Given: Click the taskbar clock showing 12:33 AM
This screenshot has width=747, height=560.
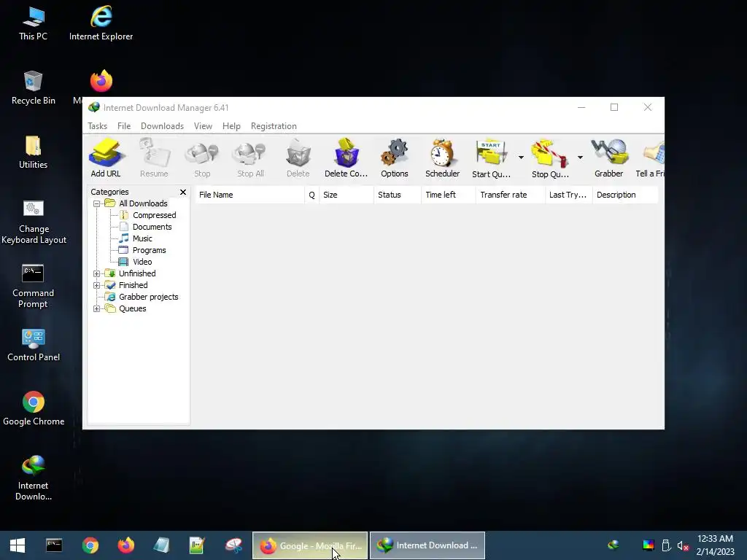Looking at the screenshot, I should pyautogui.click(x=715, y=545).
